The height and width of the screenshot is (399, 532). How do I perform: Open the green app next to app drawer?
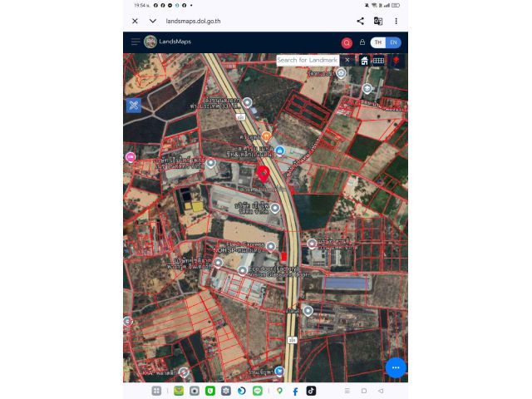(x=179, y=391)
